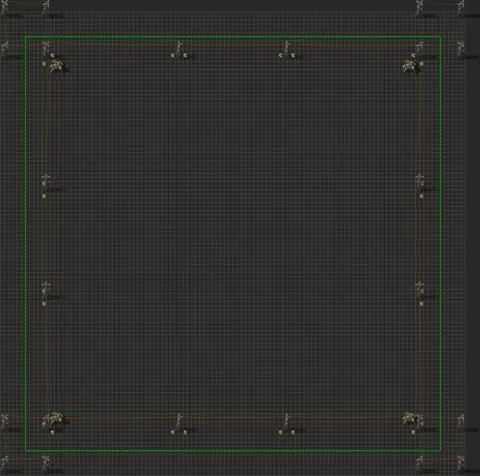Pick lamp left of second bottom pole
Screen dimensions: 480x476
click(x=173, y=432)
